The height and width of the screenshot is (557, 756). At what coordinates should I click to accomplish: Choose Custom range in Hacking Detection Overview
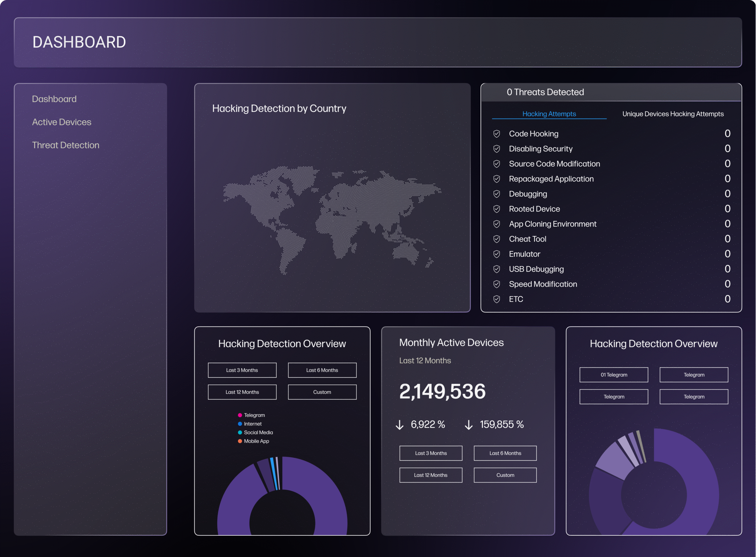pyautogui.click(x=322, y=392)
